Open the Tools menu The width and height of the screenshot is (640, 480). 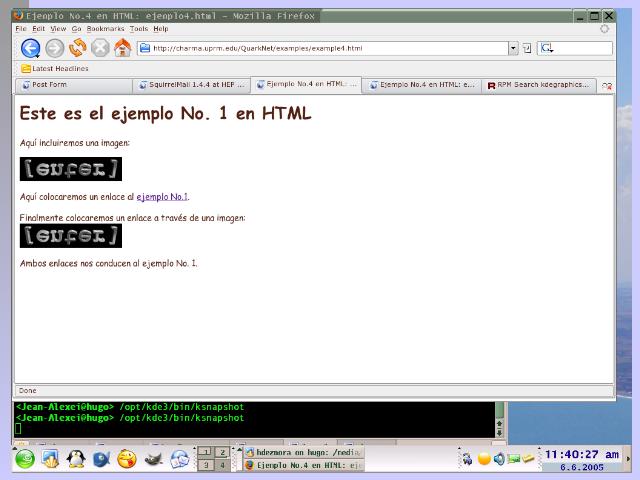coord(139,29)
